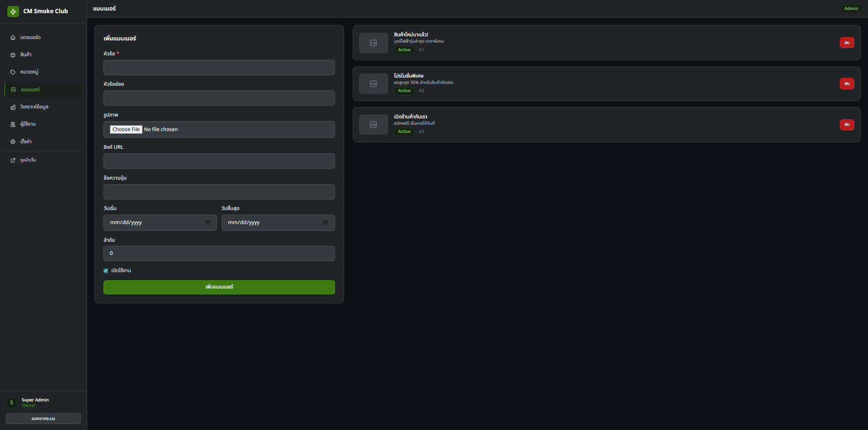868x430 pixels.
Task: Click the Active badge on banner #2
Action: click(404, 91)
